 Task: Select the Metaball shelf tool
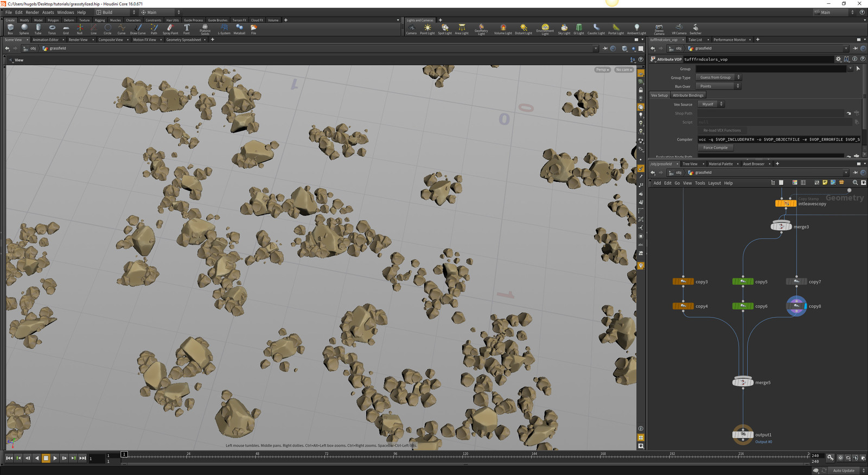[x=239, y=29]
